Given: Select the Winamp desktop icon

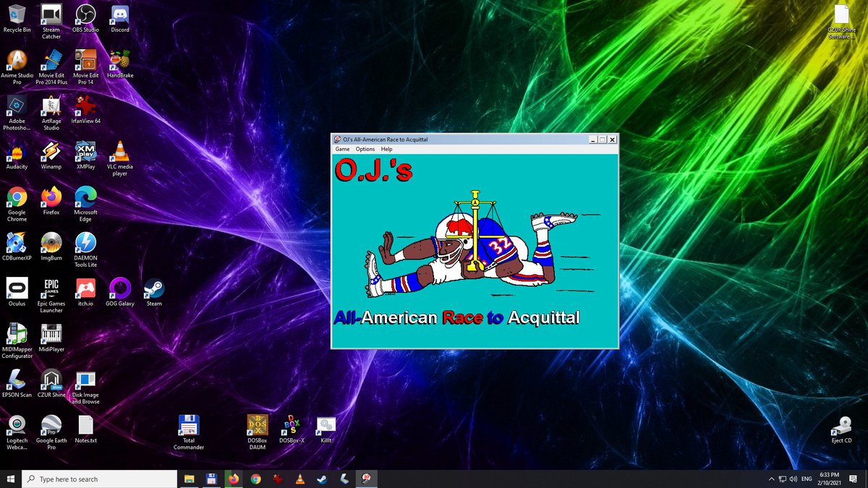Looking at the screenshot, I should (51, 155).
